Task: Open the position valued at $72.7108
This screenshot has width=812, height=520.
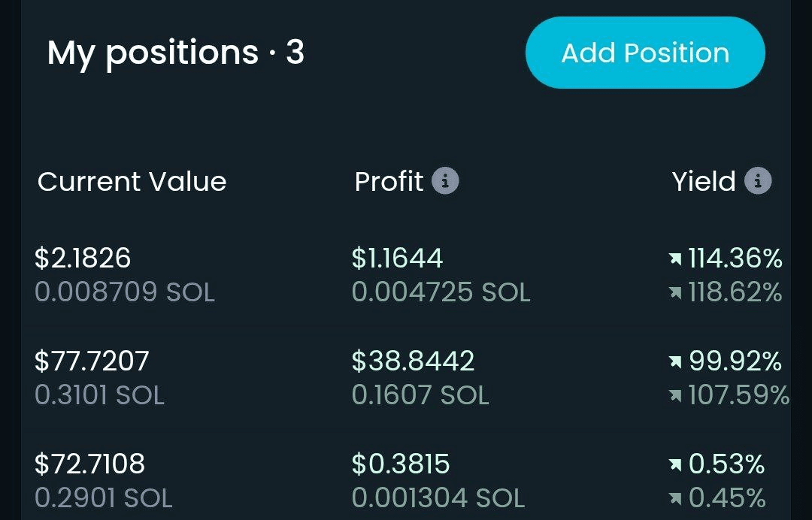Action: [89, 464]
